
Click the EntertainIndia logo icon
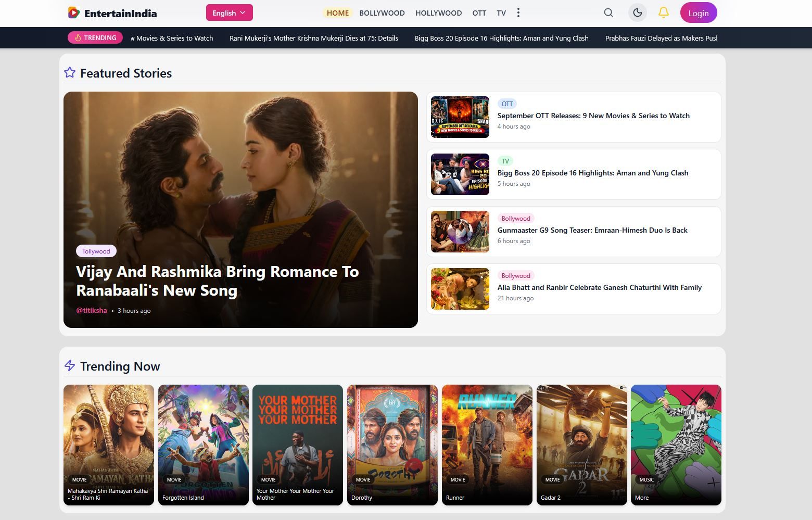tap(74, 12)
